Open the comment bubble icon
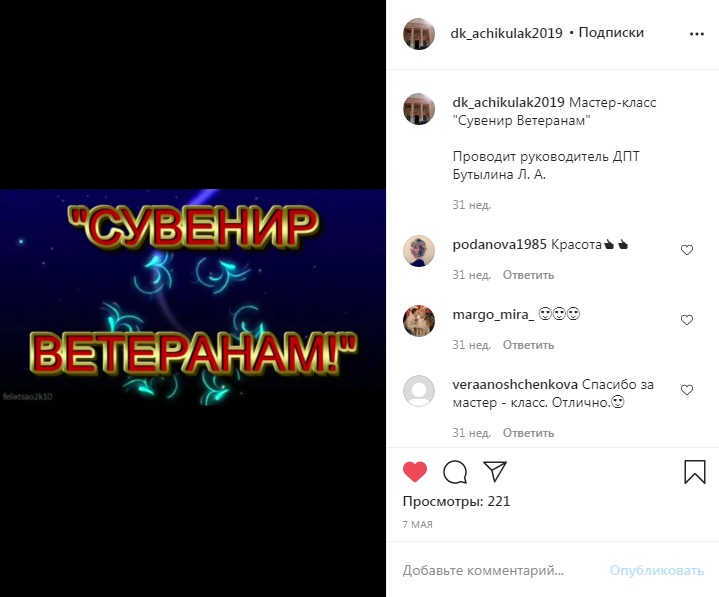The image size is (719, 597). coord(455,472)
